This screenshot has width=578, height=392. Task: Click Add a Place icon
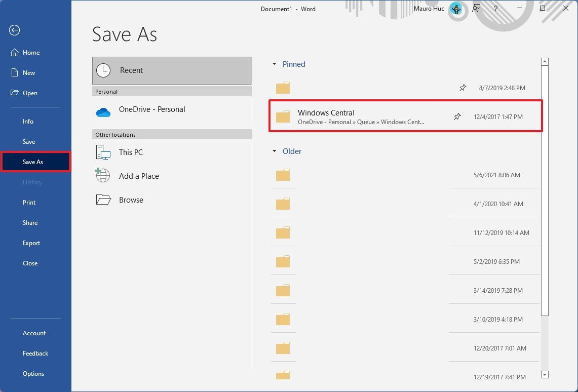(102, 175)
